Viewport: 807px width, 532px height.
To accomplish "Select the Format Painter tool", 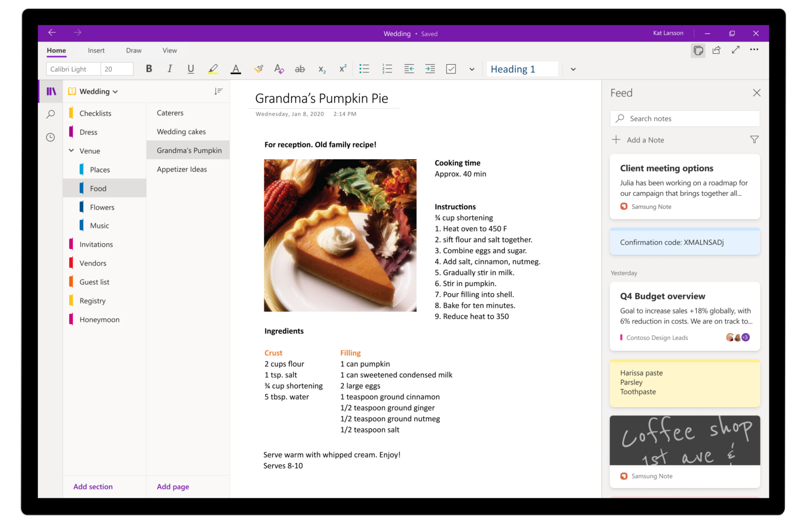I will tap(258, 69).
